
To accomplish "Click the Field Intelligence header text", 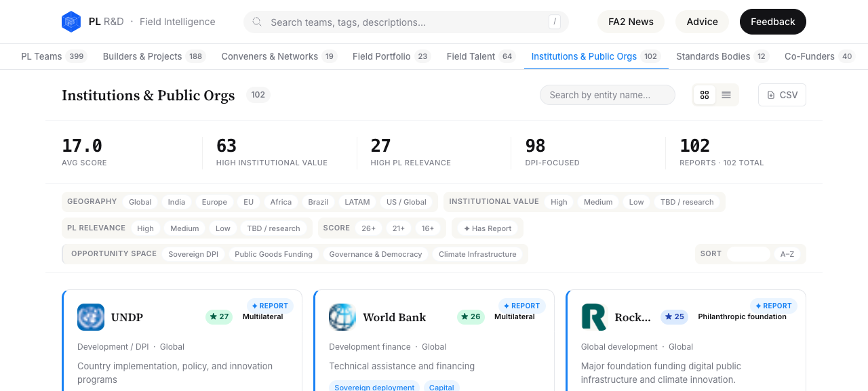I will 178,22.
